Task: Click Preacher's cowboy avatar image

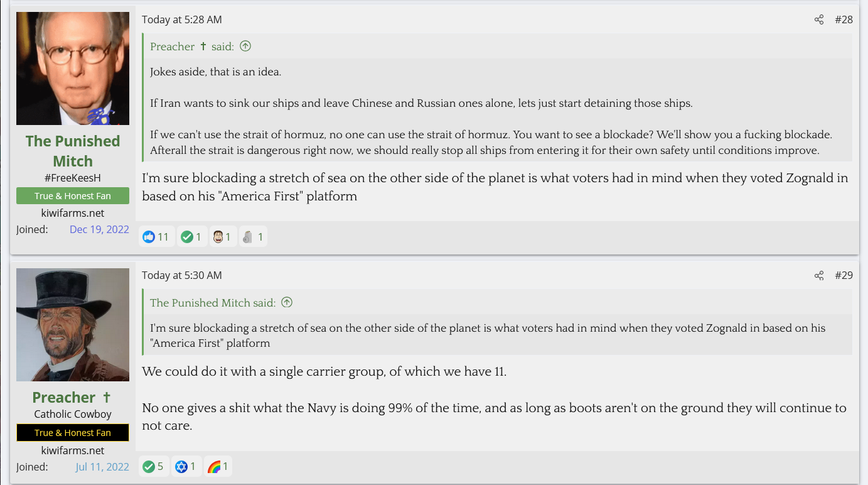Action: [x=73, y=325]
